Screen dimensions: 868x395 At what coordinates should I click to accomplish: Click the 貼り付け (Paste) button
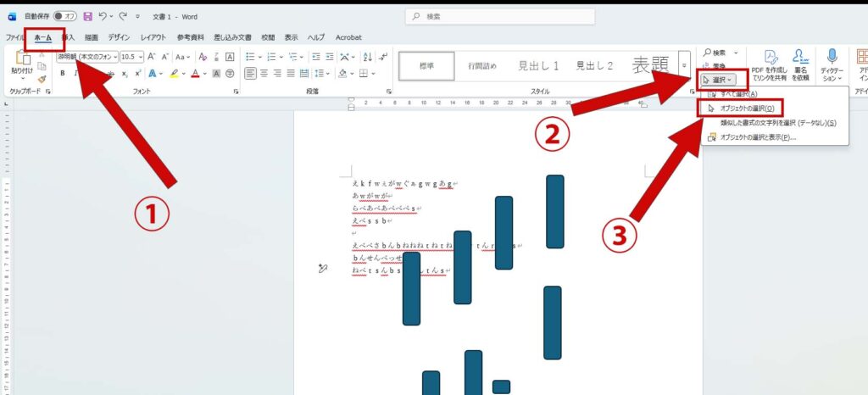[21, 64]
